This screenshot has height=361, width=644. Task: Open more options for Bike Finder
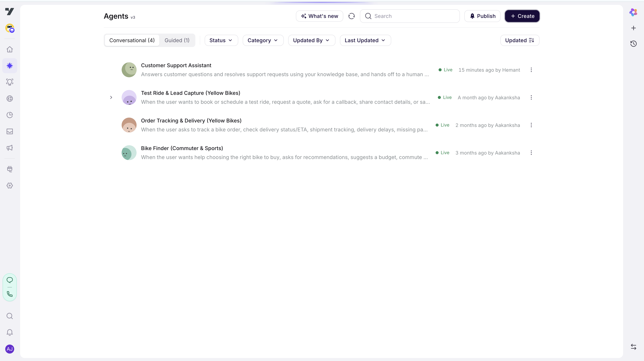tap(531, 153)
